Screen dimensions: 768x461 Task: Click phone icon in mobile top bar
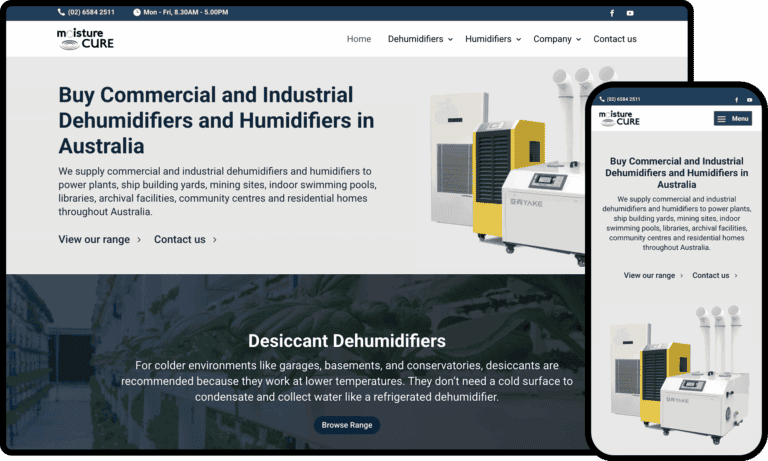[x=602, y=99]
